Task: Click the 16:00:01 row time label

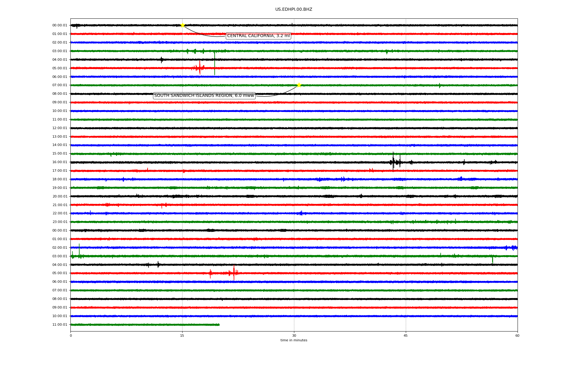Action: tap(60, 162)
